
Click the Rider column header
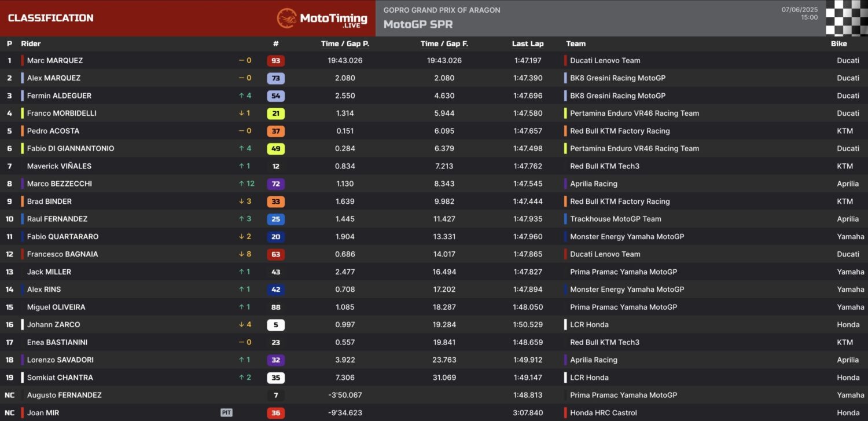(x=31, y=43)
